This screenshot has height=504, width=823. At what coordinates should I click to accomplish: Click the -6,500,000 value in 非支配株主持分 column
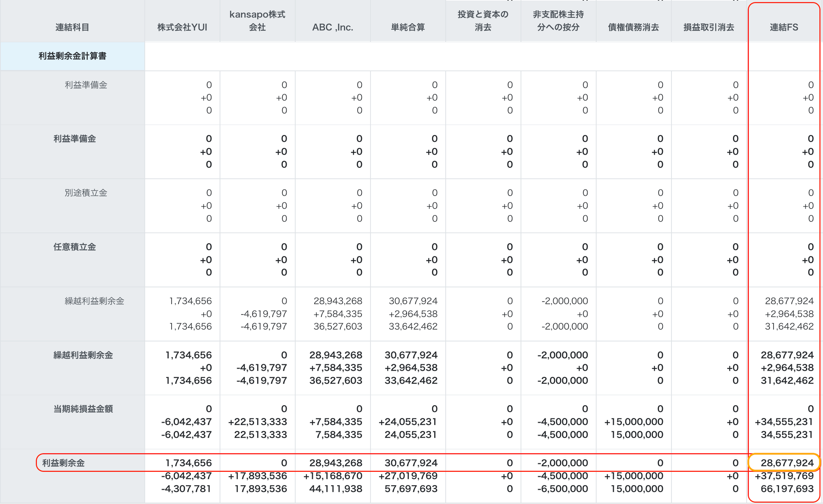tap(562, 489)
